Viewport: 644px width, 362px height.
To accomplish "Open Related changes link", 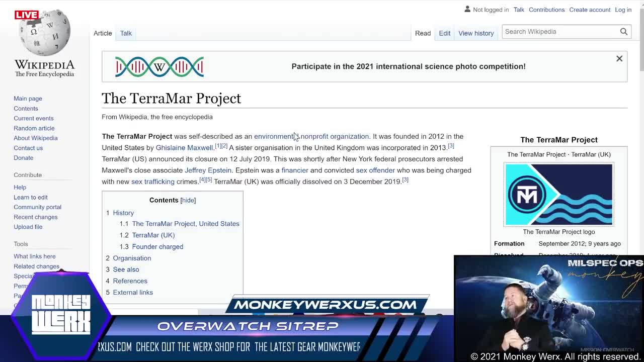I will click(36, 266).
